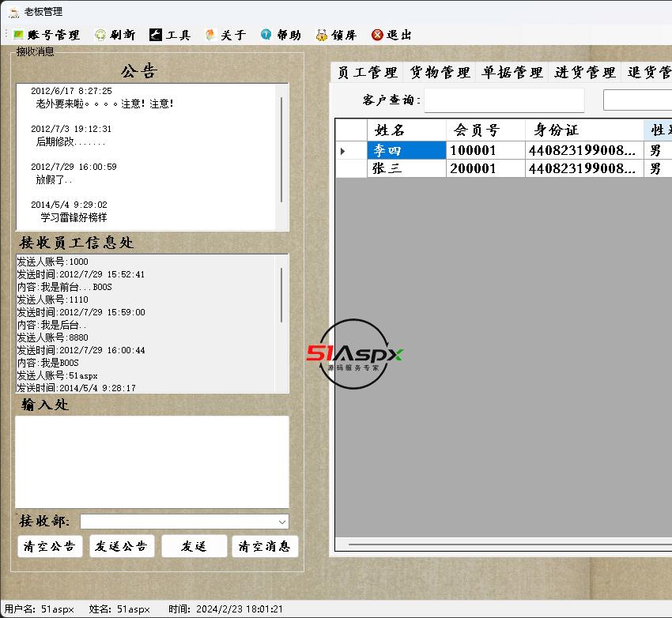
Task: Click the 清空公告 button
Action: coord(50,546)
